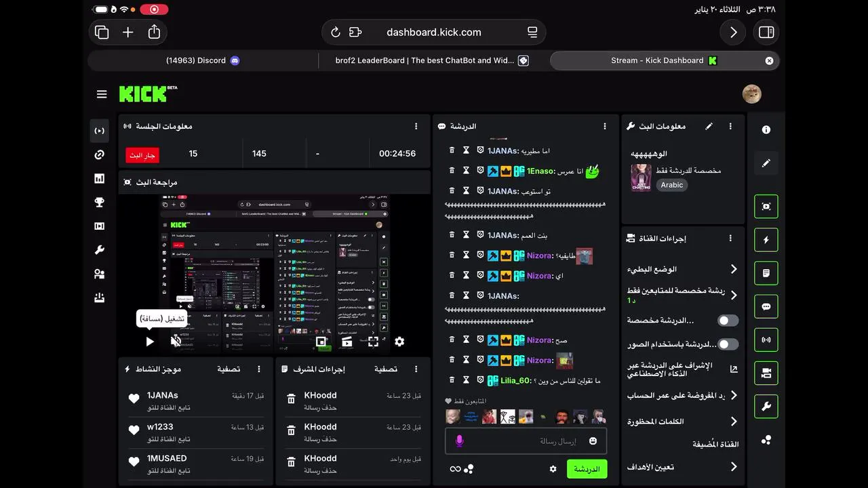This screenshot has height=488, width=868.
Task: Open stream info panel three-dots menu
Action: (x=730, y=126)
